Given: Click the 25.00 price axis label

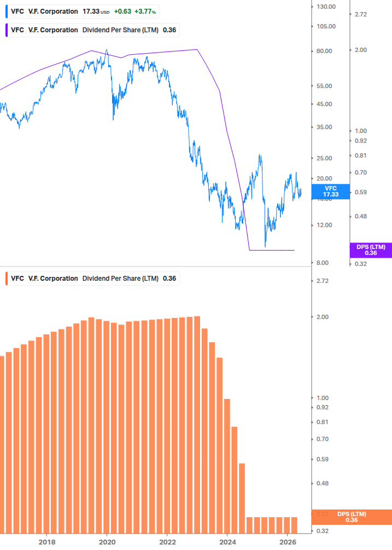Looking at the screenshot, I should 324,158.
